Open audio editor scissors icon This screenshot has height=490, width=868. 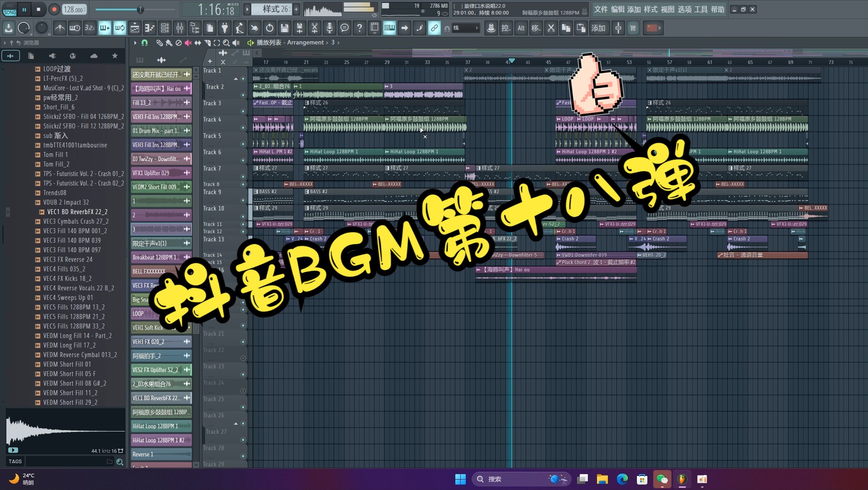click(315, 28)
